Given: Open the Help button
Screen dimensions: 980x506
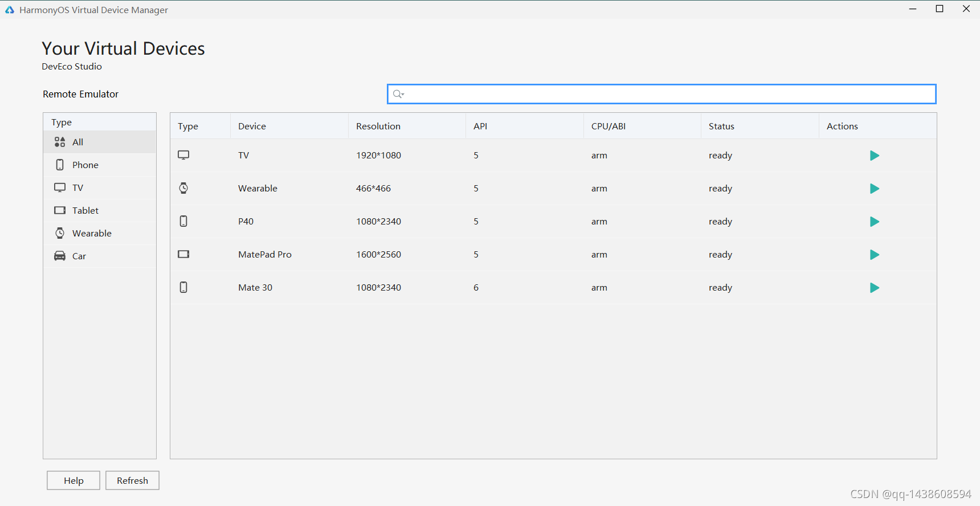Looking at the screenshot, I should tap(73, 480).
